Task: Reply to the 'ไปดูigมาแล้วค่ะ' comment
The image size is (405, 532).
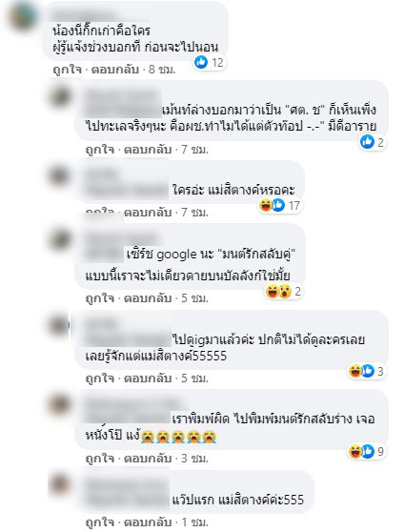Action: [x=148, y=378]
